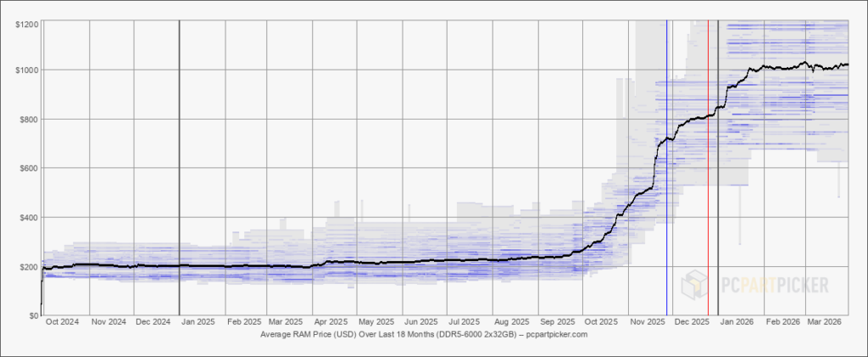The height and width of the screenshot is (357, 868).
Task: Click the Oct 2024 x-axis label
Action: tap(64, 322)
